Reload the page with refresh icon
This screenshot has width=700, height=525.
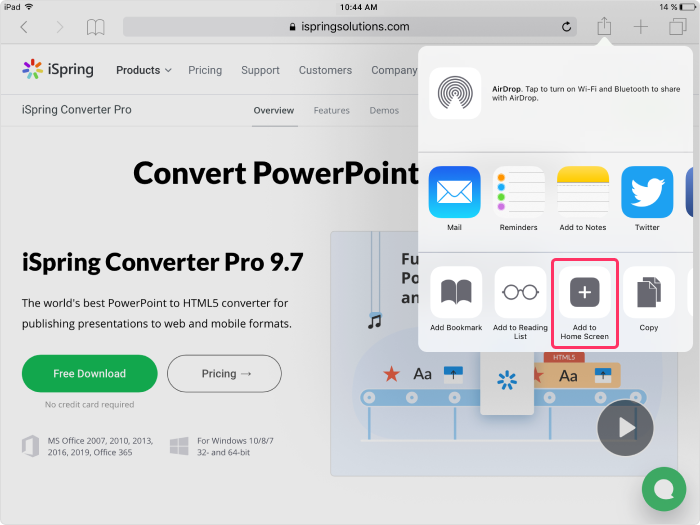[x=566, y=27]
